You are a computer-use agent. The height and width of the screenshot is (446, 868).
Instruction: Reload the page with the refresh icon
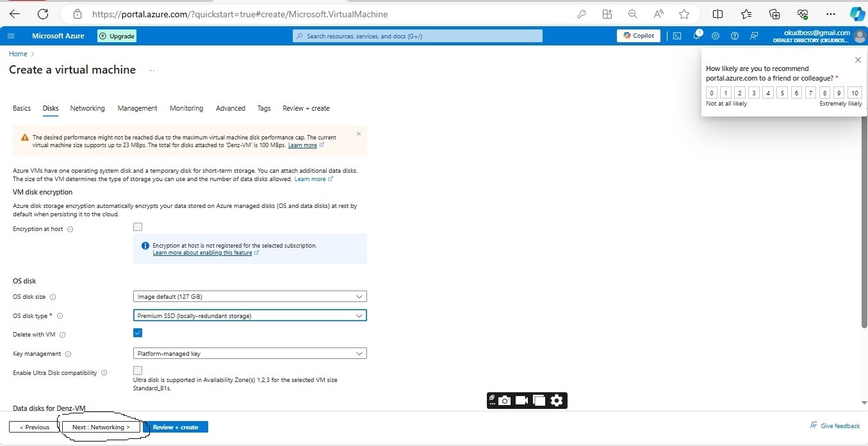43,14
